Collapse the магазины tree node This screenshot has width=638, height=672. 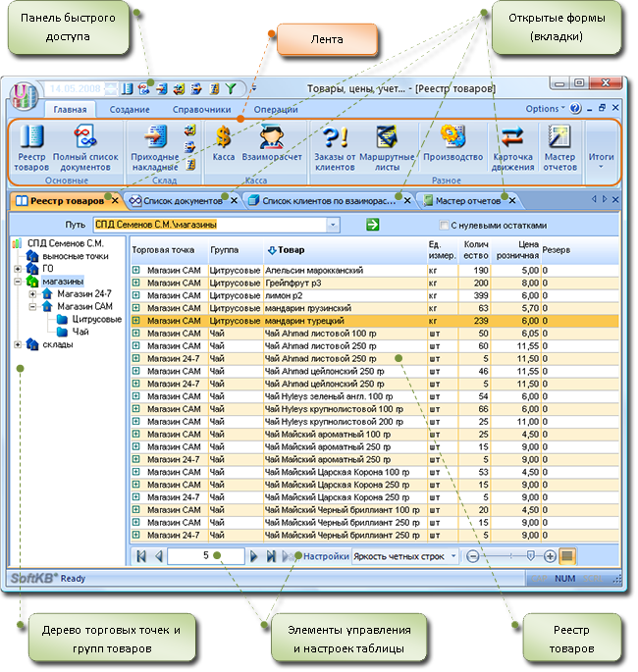coord(18,282)
